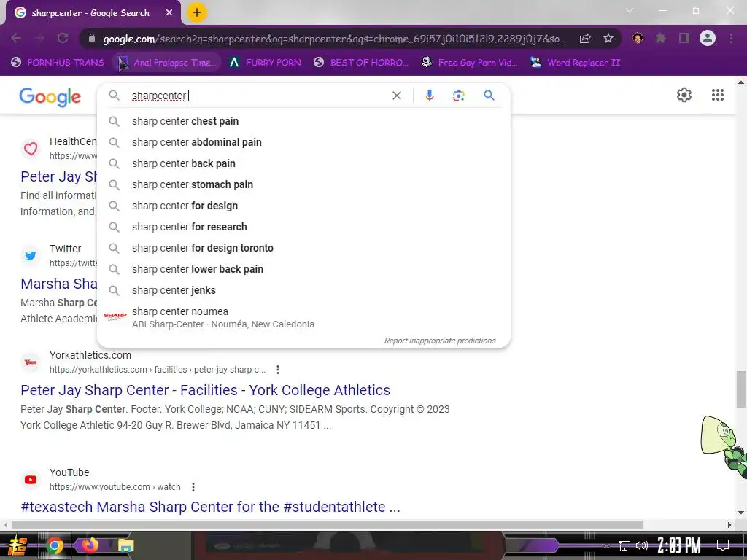This screenshot has width=747, height=560.
Task: Open options for the YouTube result
Action: pyautogui.click(x=193, y=486)
